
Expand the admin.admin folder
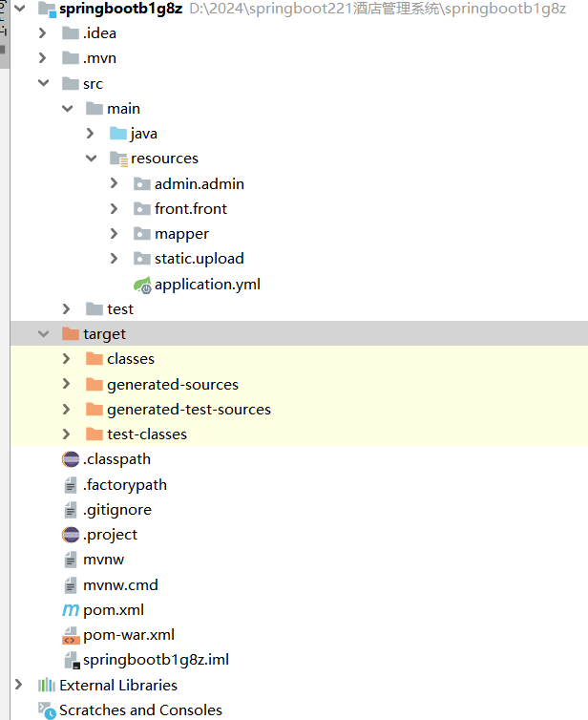tap(115, 183)
